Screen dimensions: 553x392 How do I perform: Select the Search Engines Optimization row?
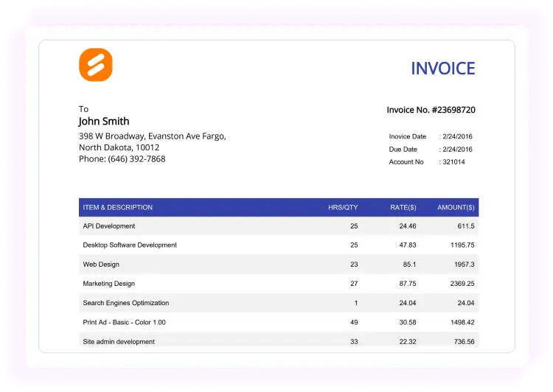[126, 303]
